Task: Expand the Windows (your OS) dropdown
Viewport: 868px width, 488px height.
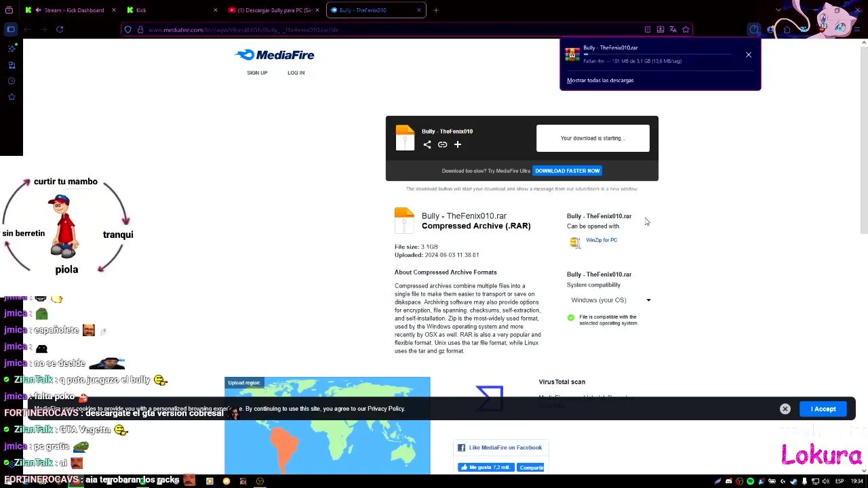Action: pos(610,300)
